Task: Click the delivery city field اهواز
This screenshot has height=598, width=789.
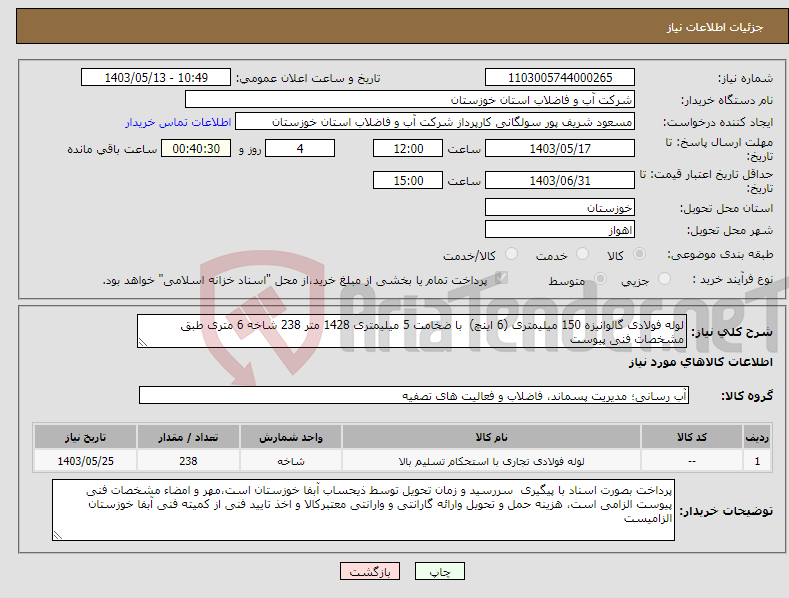Action: tap(560, 230)
